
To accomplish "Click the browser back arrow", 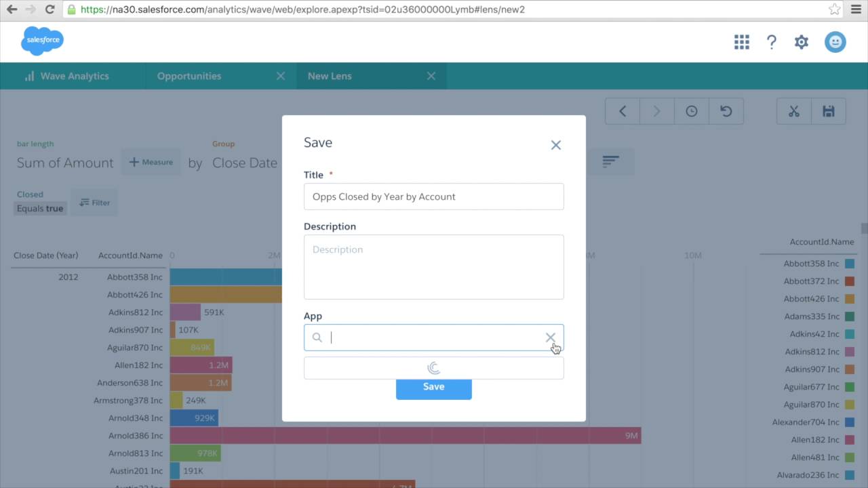I will (x=12, y=9).
